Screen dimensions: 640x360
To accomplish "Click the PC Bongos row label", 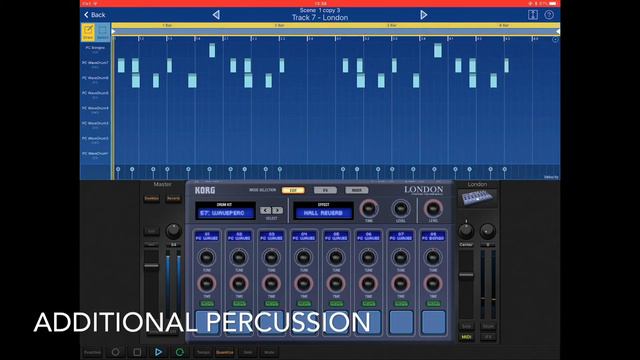I will 95,49.
